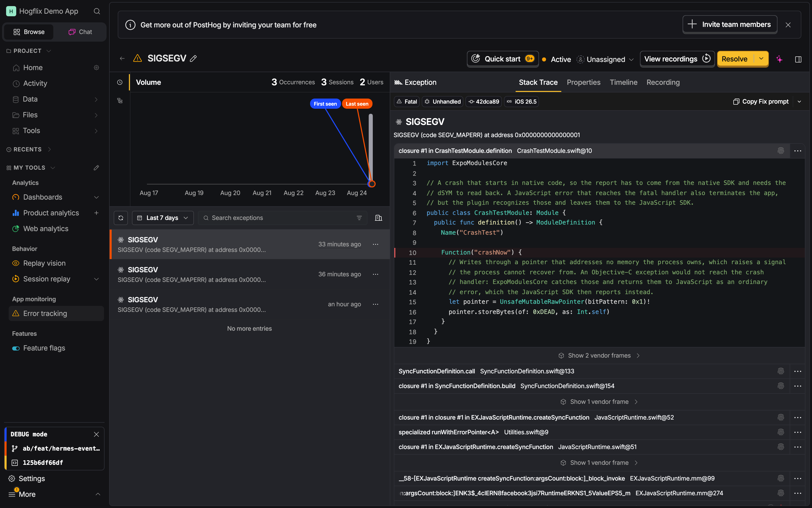Expand vendor frame below JavaScriptRuntime.swift@51

pos(599,463)
